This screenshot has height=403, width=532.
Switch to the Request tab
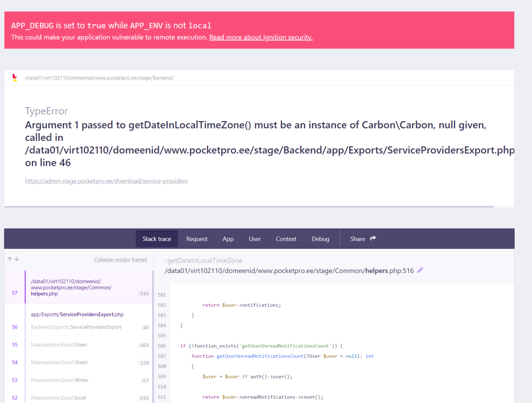[197, 239]
